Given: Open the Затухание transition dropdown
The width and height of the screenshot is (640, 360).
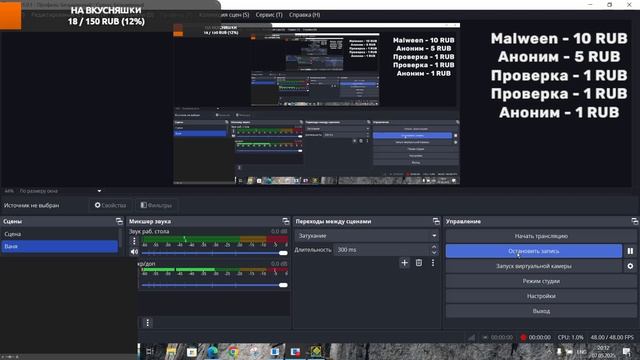Looking at the screenshot, I should tap(366, 236).
